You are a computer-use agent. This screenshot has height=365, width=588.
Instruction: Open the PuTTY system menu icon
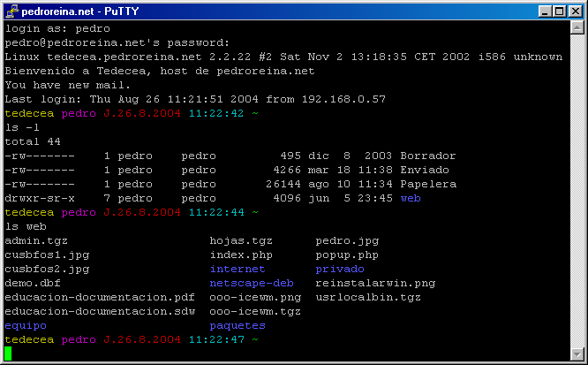pos(11,11)
